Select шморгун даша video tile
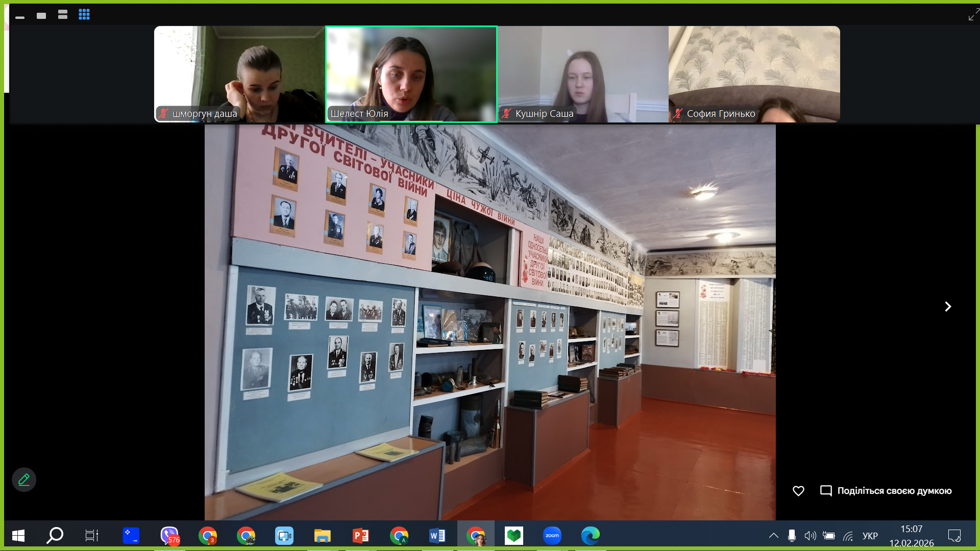The image size is (980, 551). [x=239, y=74]
